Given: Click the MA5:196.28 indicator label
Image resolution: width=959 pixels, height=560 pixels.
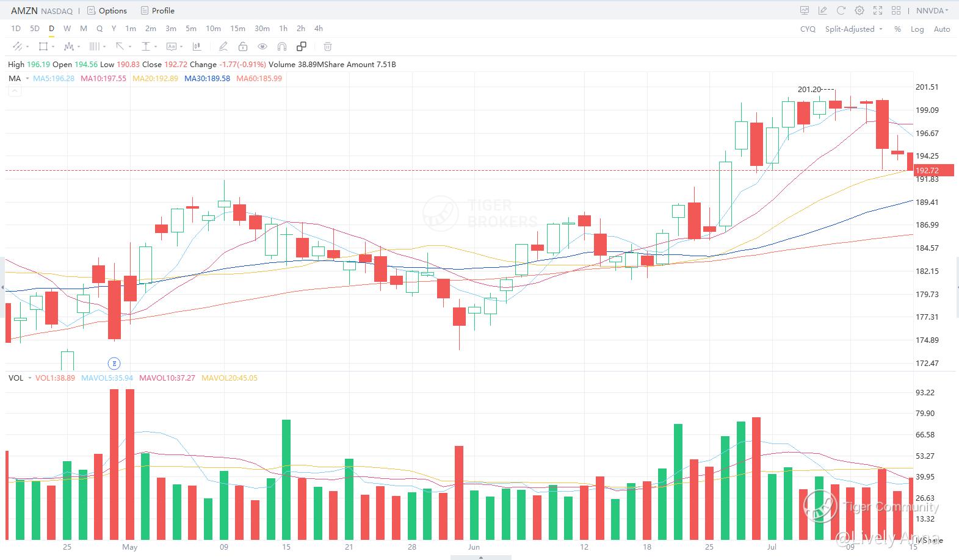Looking at the screenshot, I should coord(54,78).
